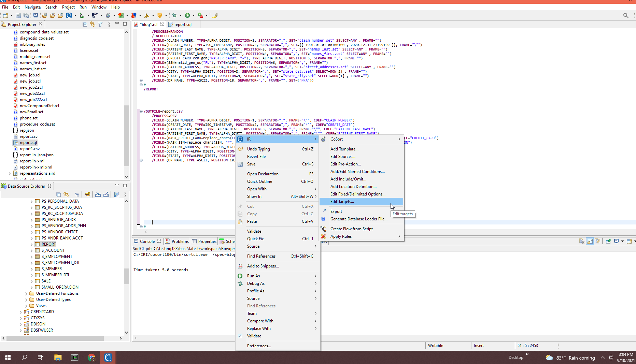Click the Data Source Explorer horizontal scrollbar thumb
Screen dimensions: 636x364
tap(55, 338)
